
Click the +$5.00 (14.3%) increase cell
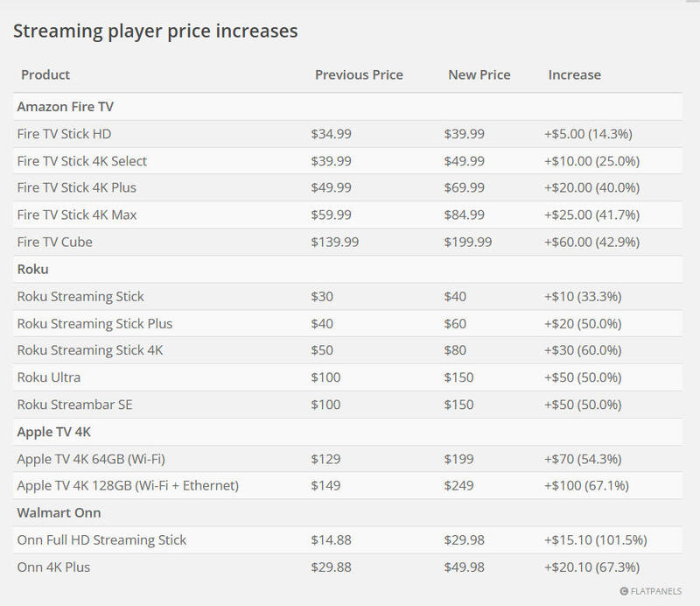click(x=588, y=134)
